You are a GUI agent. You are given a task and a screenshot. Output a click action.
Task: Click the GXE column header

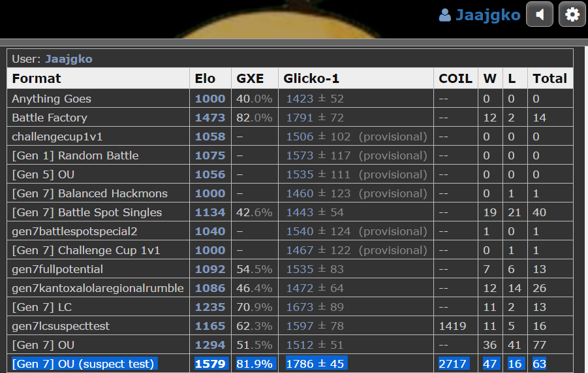pos(250,78)
